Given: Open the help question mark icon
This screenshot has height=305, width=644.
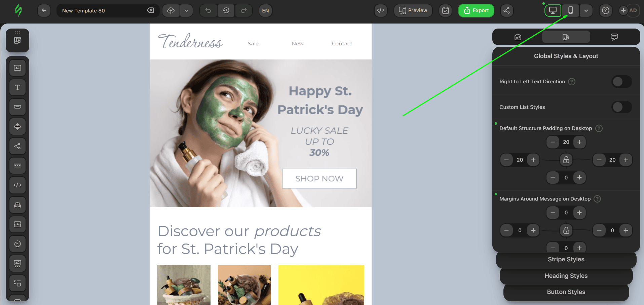Looking at the screenshot, I should coord(605,10).
